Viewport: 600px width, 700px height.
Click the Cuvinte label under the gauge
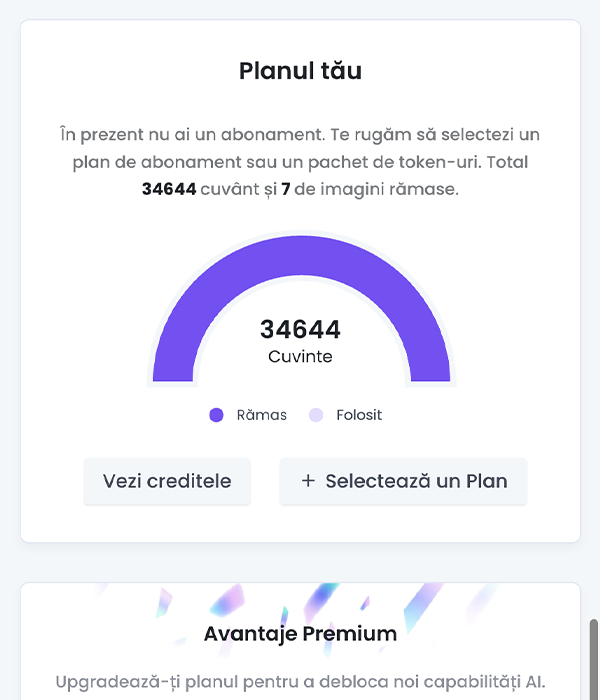(x=300, y=356)
